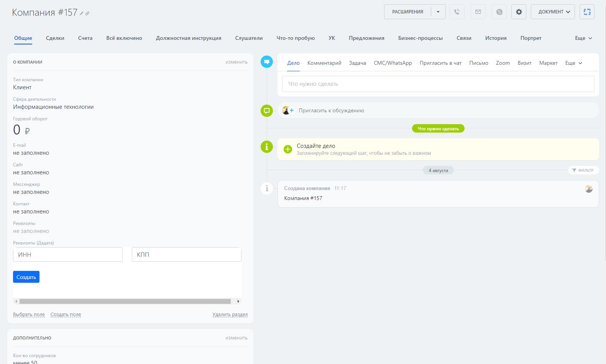Click the blue scan frame icon at top right
The height and width of the screenshot is (364, 606).
click(587, 12)
